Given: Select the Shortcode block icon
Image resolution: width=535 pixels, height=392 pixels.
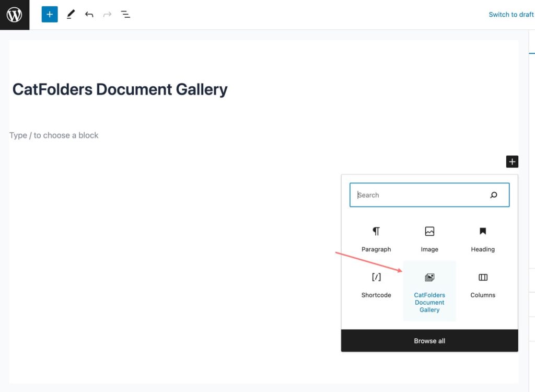Looking at the screenshot, I should pyautogui.click(x=376, y=277).
